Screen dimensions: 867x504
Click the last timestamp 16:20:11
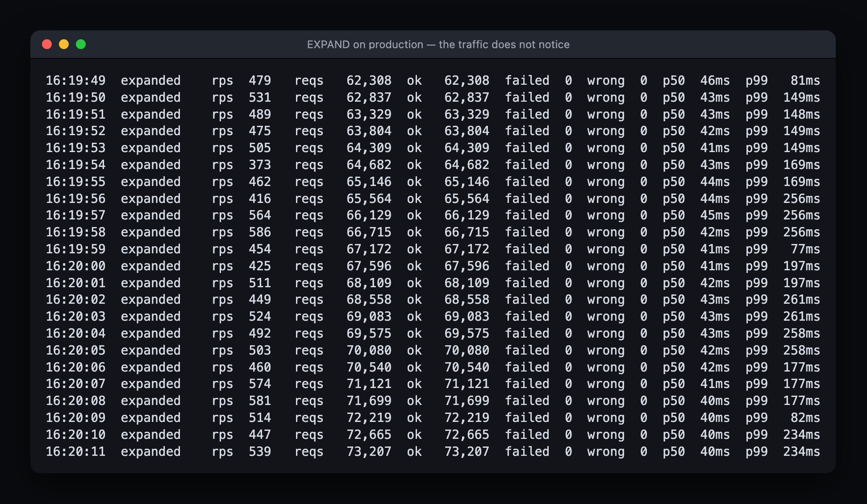click(x=76, y=452)
